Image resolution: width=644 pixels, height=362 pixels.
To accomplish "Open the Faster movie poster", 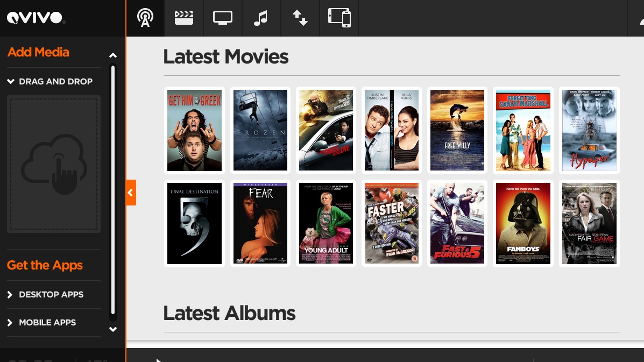I will point(392,223).
